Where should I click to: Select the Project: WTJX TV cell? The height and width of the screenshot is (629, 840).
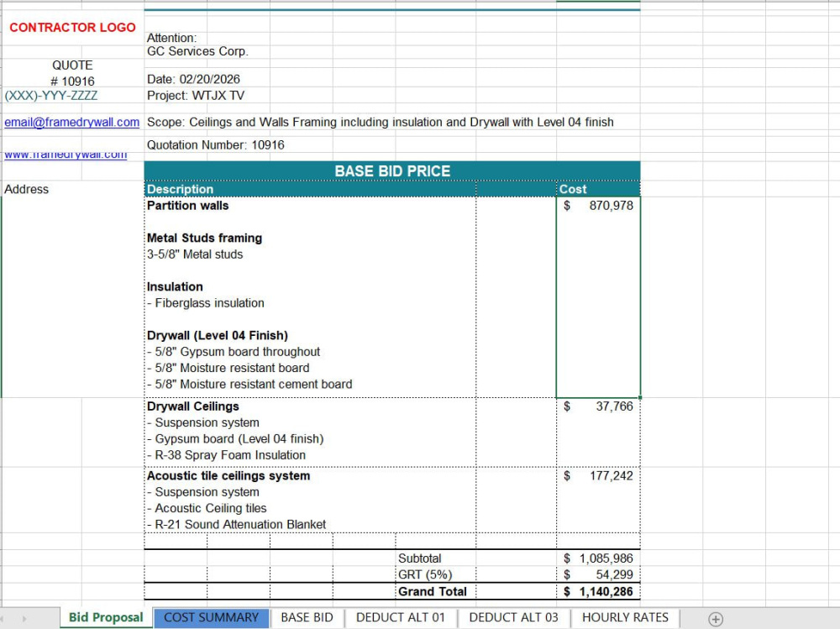pos(196,96)
